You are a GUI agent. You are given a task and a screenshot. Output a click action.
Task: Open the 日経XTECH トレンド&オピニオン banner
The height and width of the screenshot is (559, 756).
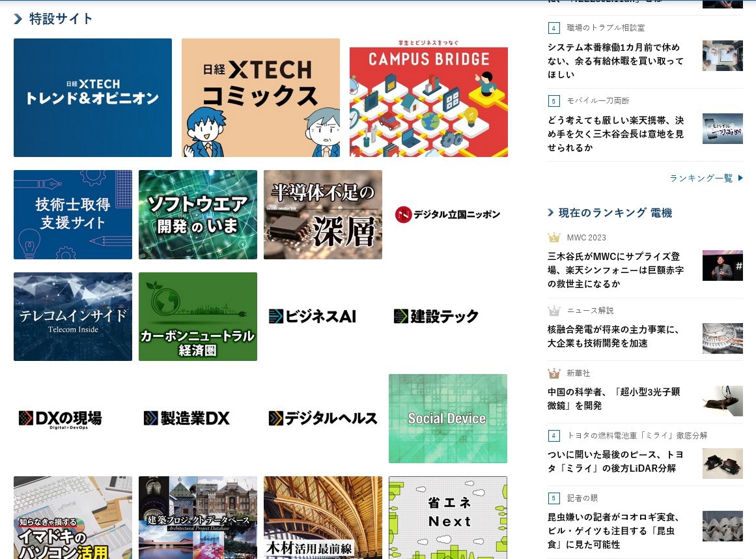(92, 98)
